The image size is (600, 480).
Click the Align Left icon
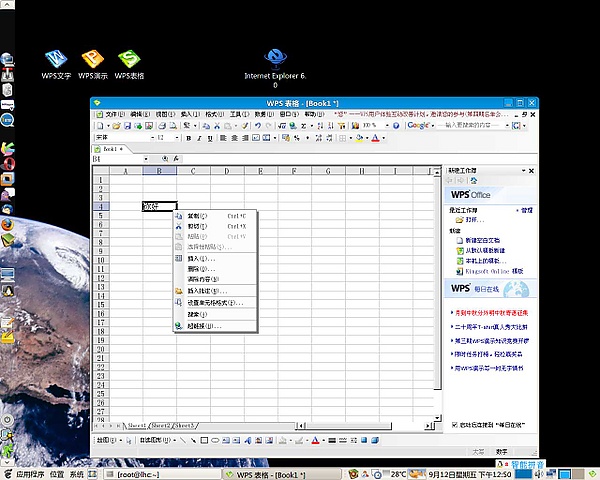point(223,138)
